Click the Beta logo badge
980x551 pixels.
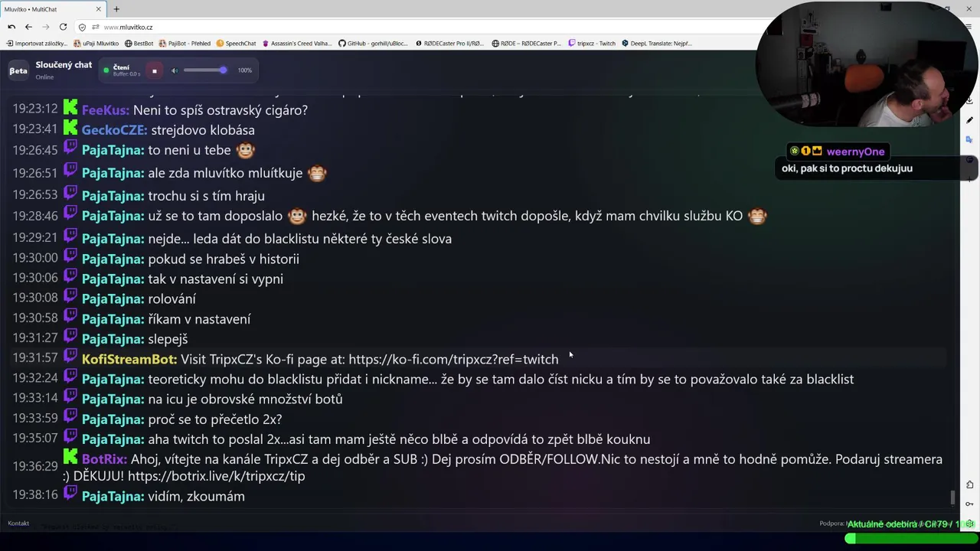click(18, 70)
